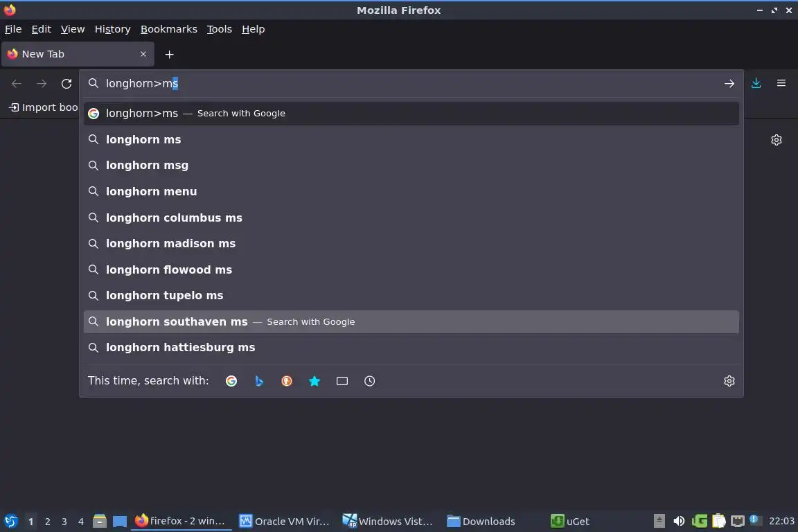The image size is (798, 532).
Task: Choose suggestion 'longhorn tupelo ms'
Action: (411, 296)
